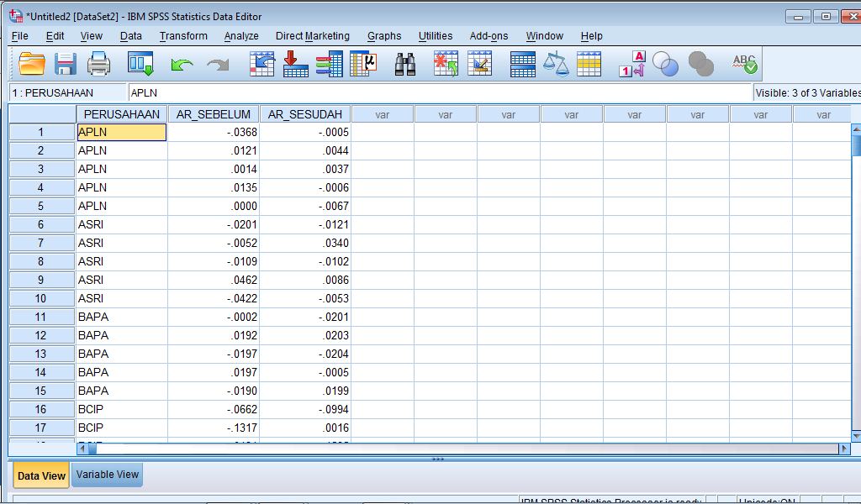Use variable sets circles icon

pyautogui.click(x=666, y=64)
